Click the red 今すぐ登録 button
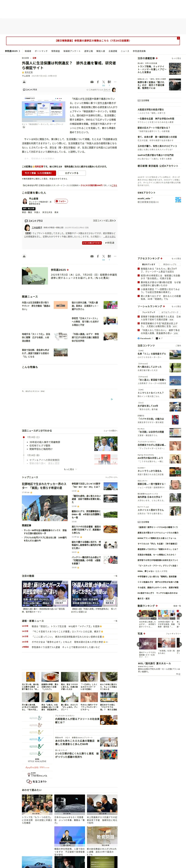 click(x=39, y=173)
